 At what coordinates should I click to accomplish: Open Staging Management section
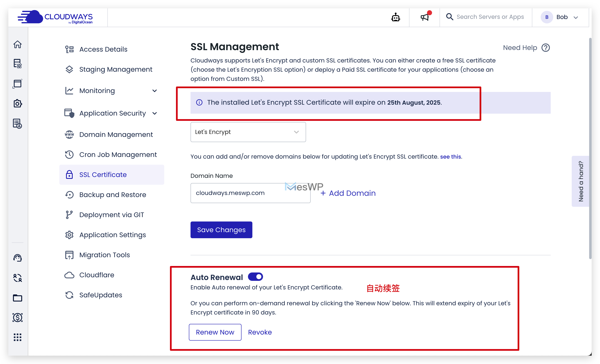pos(112,69)
